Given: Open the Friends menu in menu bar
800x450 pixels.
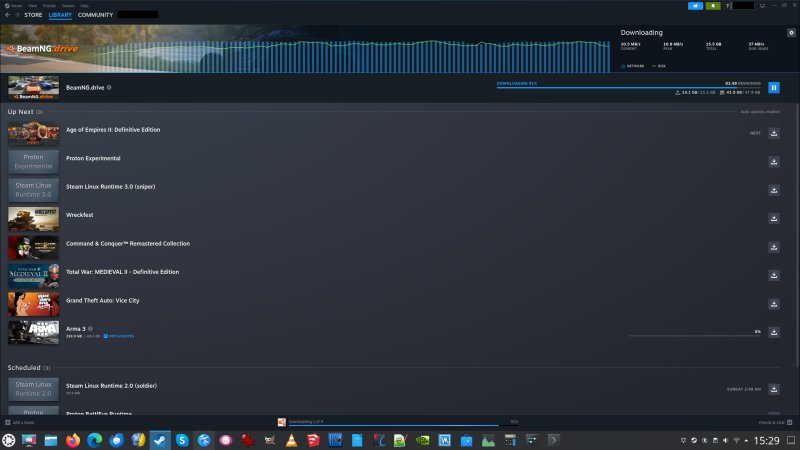Looking at the screenshot, I should [47, 5].
